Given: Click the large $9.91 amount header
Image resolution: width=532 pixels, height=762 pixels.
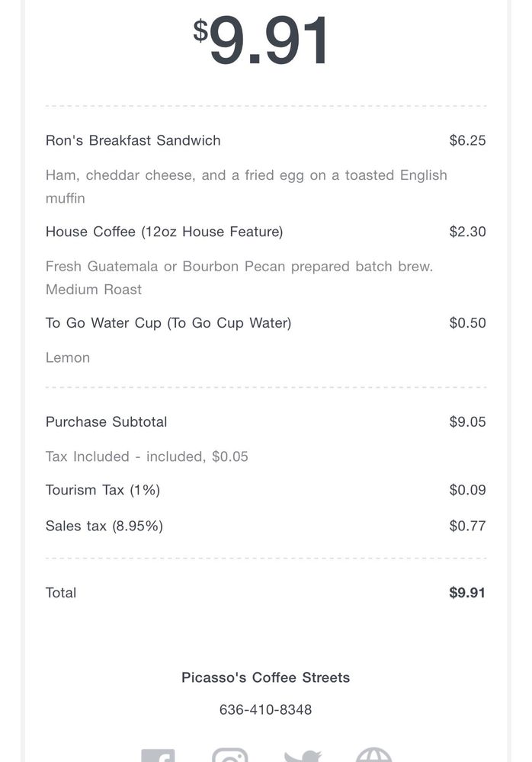Looking at the screenshot, I should 261,40.
